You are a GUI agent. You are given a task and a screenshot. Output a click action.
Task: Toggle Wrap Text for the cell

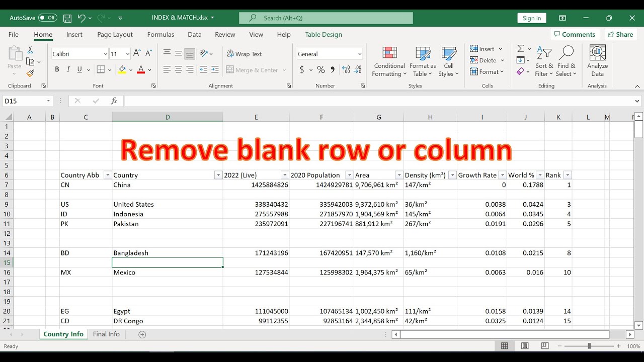[245, 54]
